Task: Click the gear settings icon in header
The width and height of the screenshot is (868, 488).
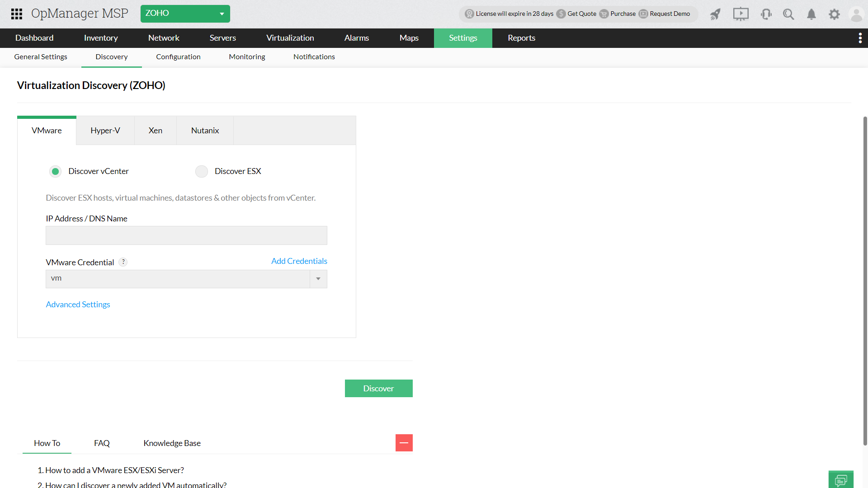Action: coord(834,14)
